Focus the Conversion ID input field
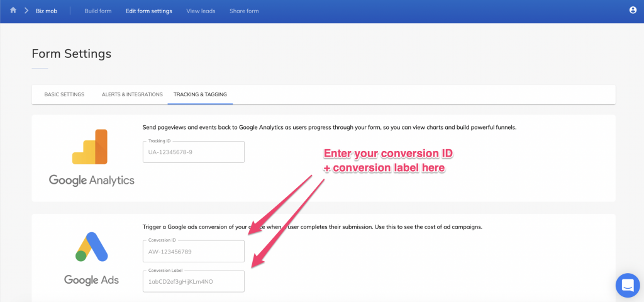Screen dimensions: 644x302 pyautogui.click(x=194, y=251)
